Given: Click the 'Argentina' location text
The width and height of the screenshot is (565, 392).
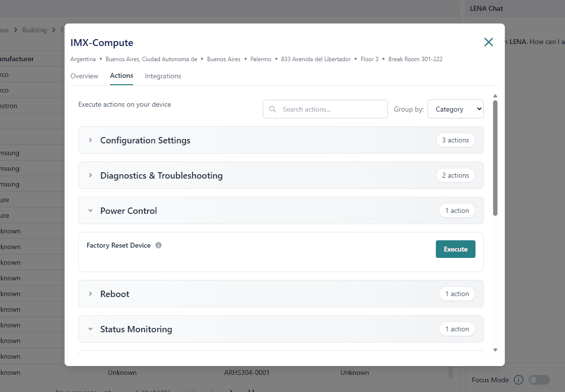Looking at the screenshot, I should tap(83, 59).
